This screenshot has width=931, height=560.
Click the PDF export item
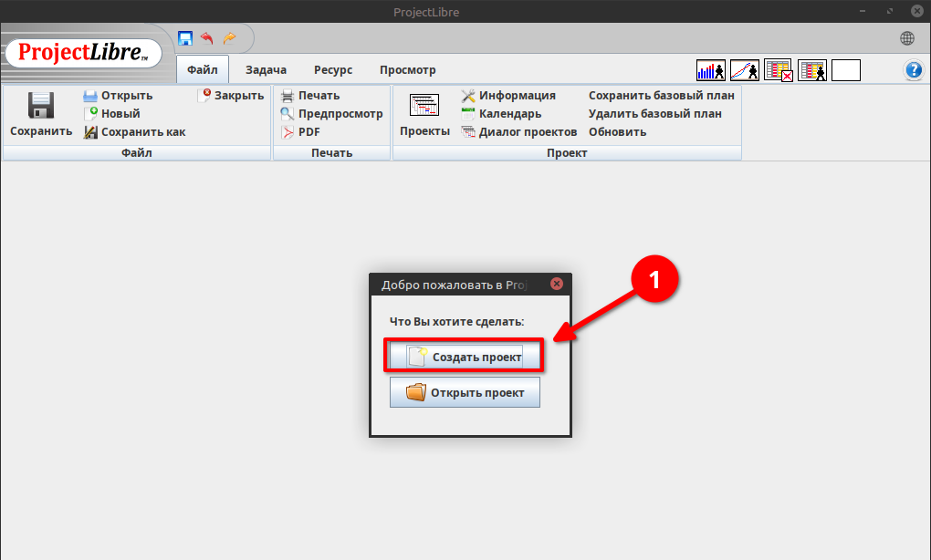click(300, 131)
